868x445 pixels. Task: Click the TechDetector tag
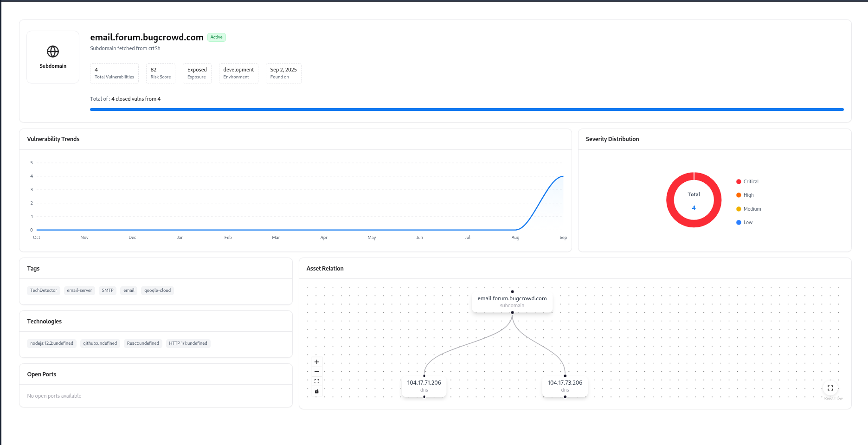[44, 290]
